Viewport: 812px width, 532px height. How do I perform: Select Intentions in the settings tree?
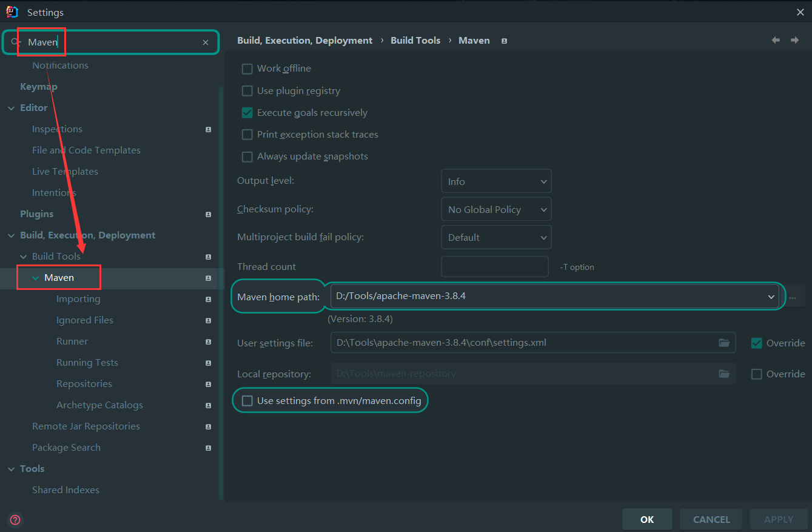click(x=54, y=193)
